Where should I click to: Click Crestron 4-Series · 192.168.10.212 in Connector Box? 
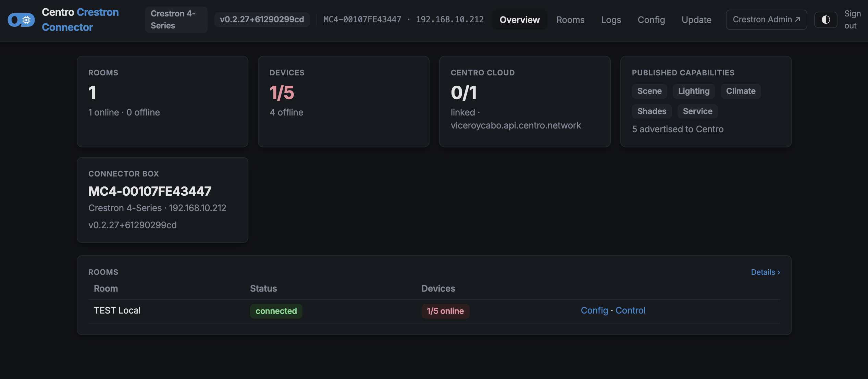[x=157, y=208]
